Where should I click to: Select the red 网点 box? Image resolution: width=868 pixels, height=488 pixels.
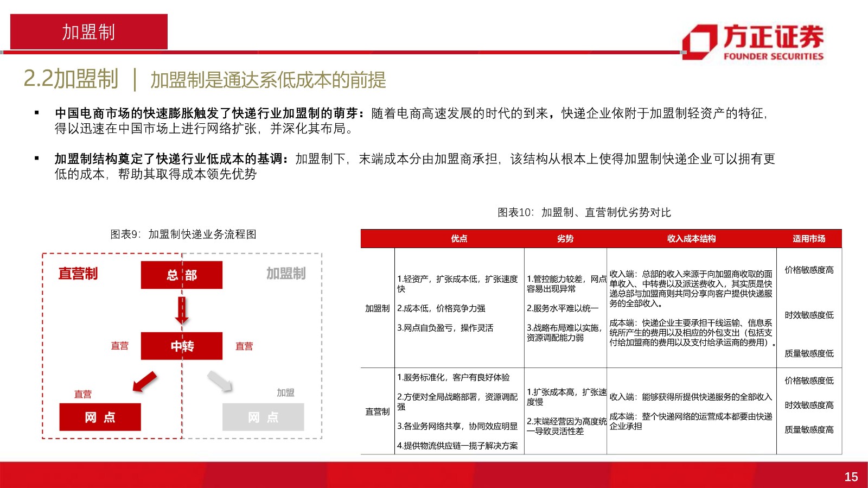coord(100,417)
